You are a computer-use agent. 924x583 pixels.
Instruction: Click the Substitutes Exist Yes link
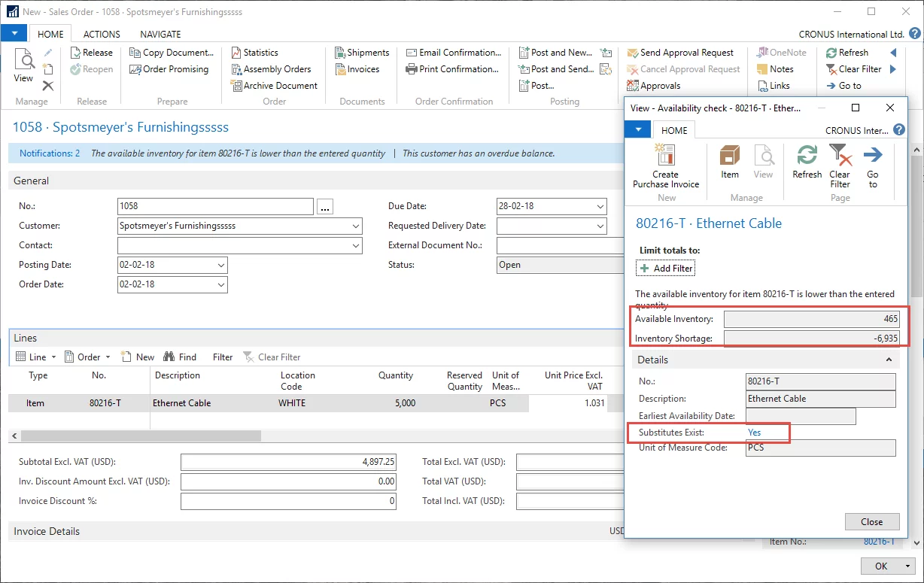click(754, 433)
